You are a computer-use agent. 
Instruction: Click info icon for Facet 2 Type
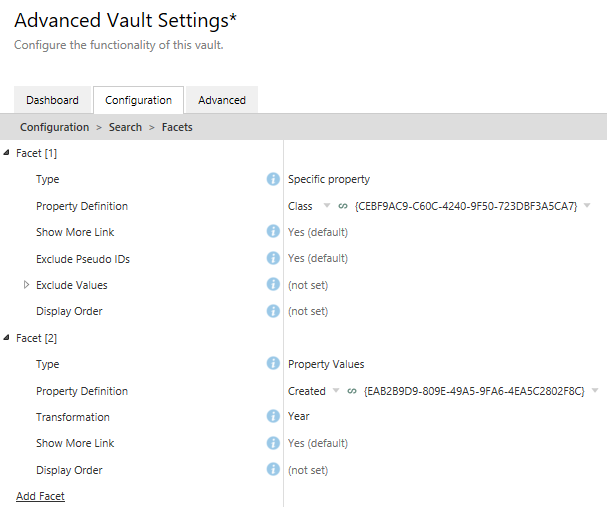(273, 364)
